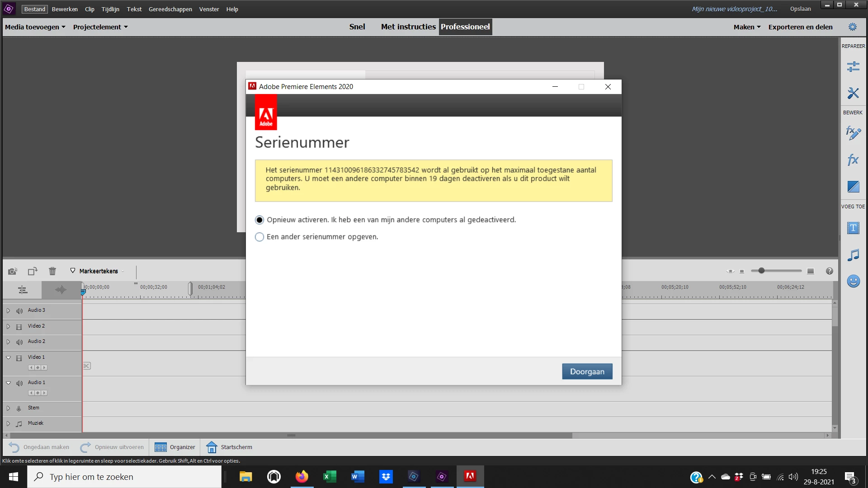The width and height of the screenshot is (868, 488).
Task: Click the trash delete icon in timeline
Action: tap(52, 271)
